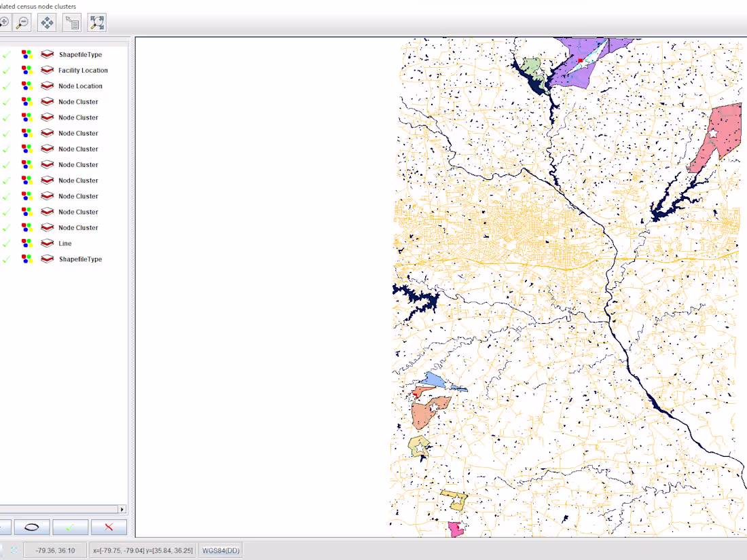
Task: Click the red layer icon beside Facility Location
Action: coord(46,69)
